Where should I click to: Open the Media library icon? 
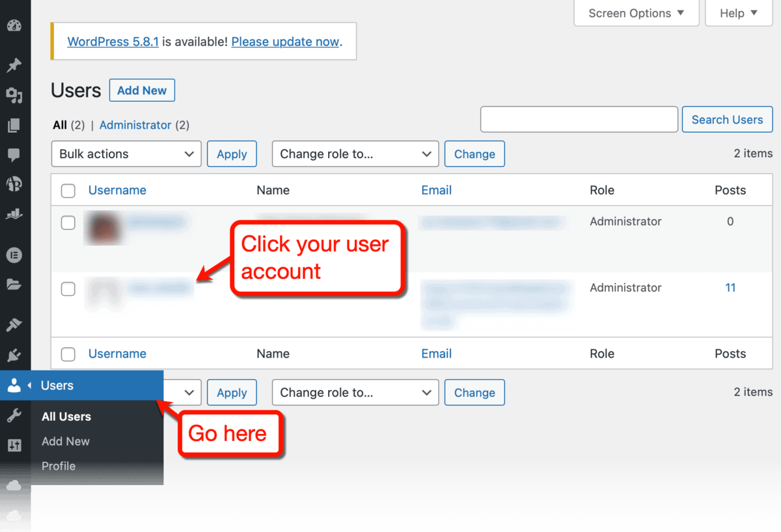(16, 96)
